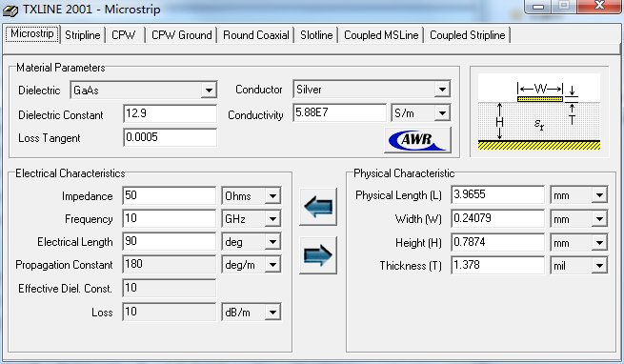This screenshot has width=624, height=364.
Task: Click the Dielectric Constant input field
Action: (x=170, y=113)
